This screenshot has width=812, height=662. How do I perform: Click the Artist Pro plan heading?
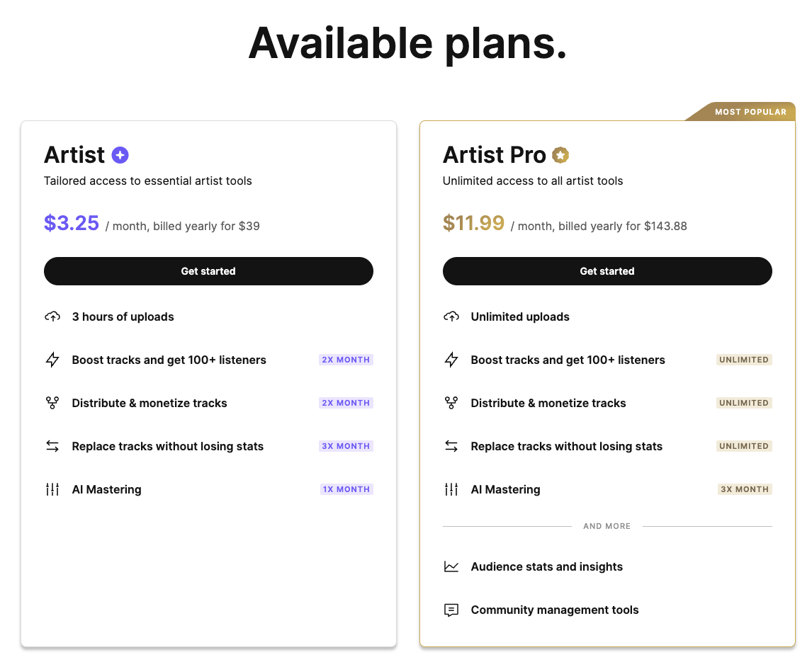[x=494, y=155]
